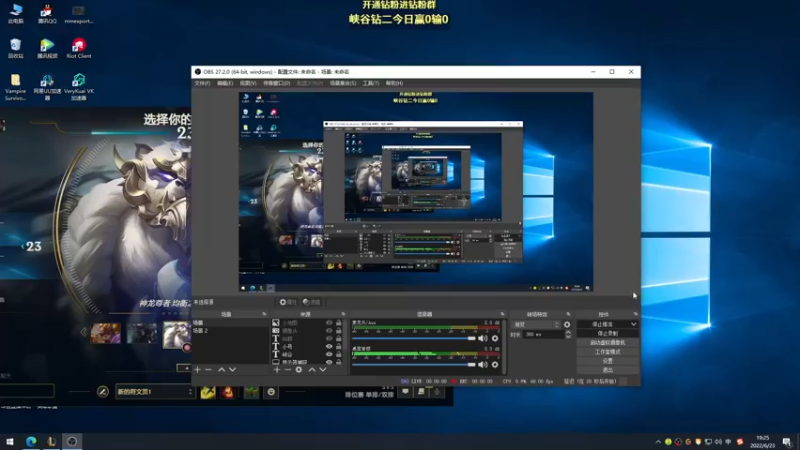Increase transition duration with up arrow

[x=568, y=332]
